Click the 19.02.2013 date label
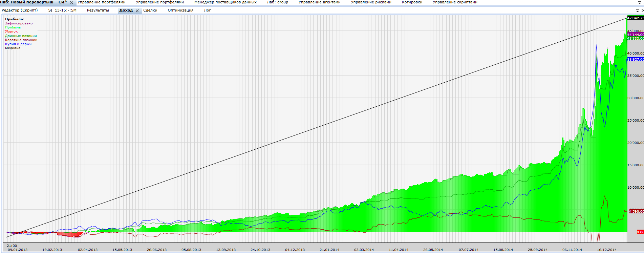Image resolution: width=644 pixels, height=253 pixels. coord(52,250)
